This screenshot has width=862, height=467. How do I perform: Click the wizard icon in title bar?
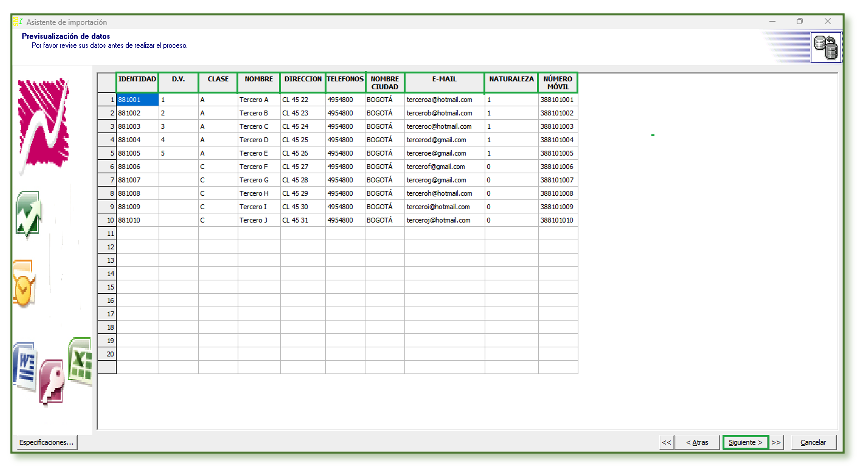pos(15,21)
